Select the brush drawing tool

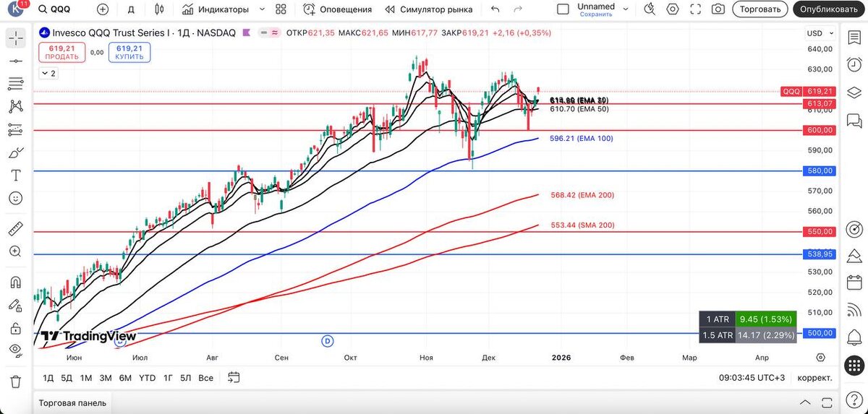[16, 153]
